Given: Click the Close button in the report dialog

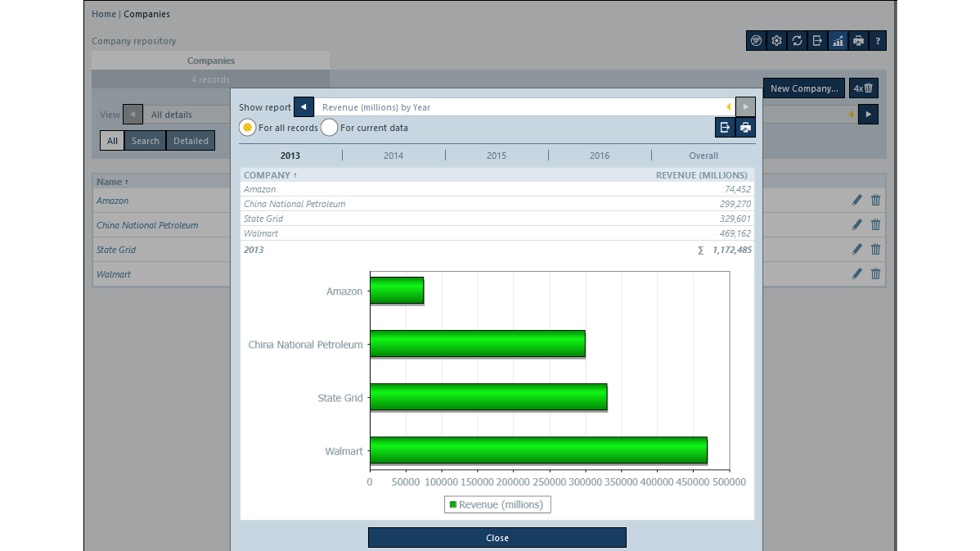Looking at the screenshot, I should click(497, 538).
